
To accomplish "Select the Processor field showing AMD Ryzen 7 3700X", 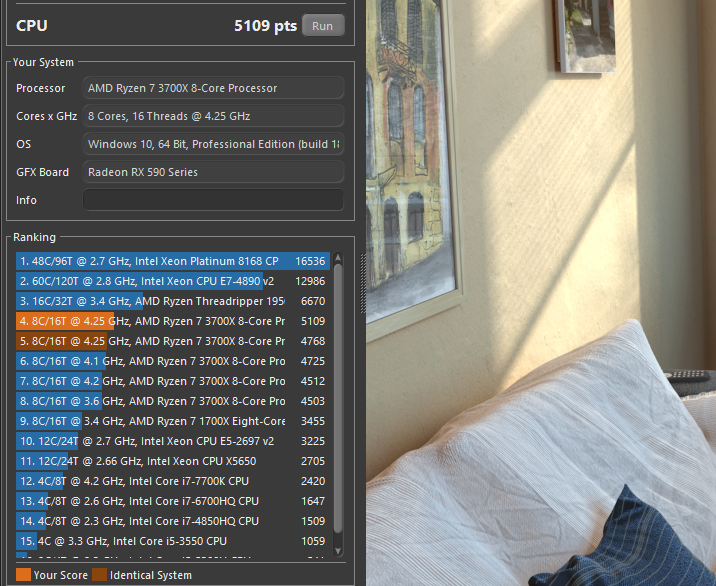I will pyautogui.click(x=213, y=88).
